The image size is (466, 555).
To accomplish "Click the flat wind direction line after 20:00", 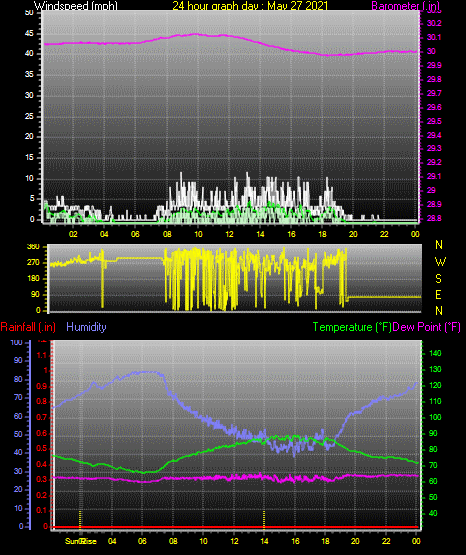I will tap(384, 297).
